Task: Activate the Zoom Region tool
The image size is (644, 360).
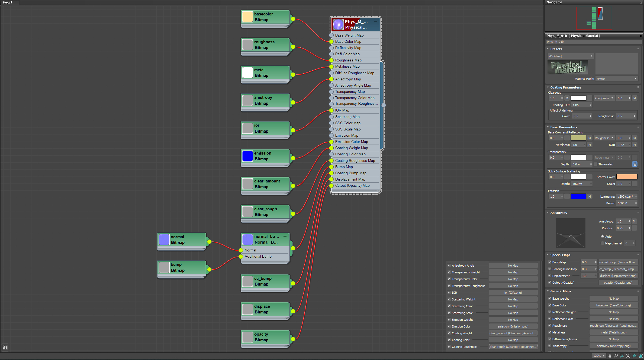Action: [x=622, y=356]
